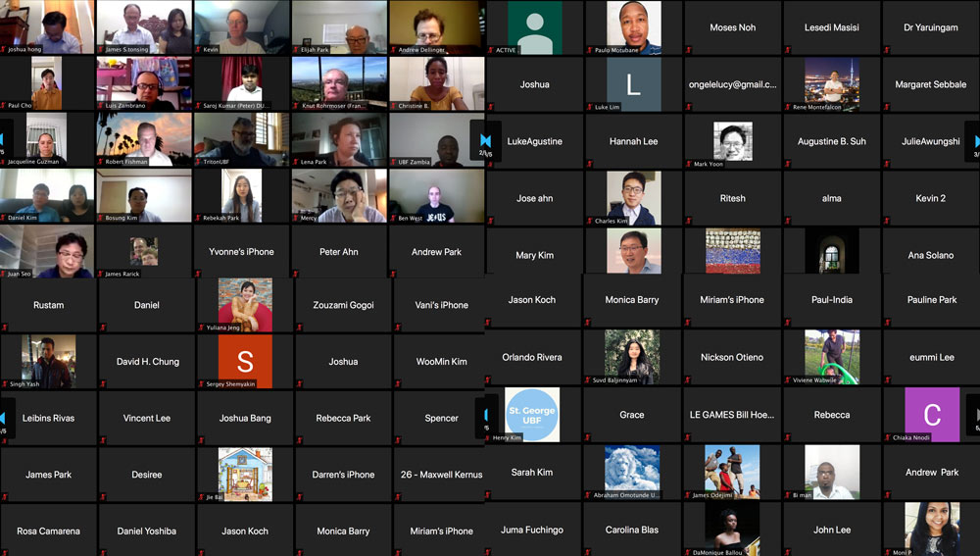Go to next page via arrow beside JulieAwungshi
Screen dimensions: 980x556
(977, 142)
